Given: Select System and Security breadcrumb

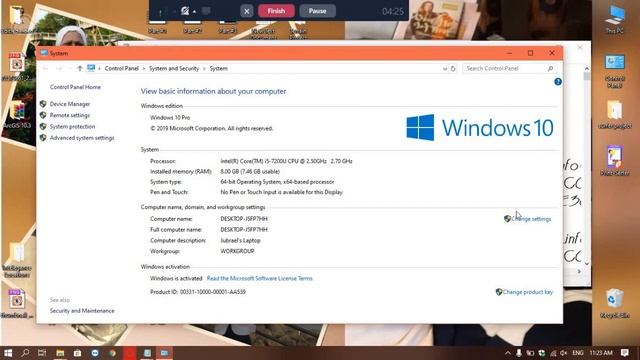Looking at the screenshot, I should (x=174, y=69).
